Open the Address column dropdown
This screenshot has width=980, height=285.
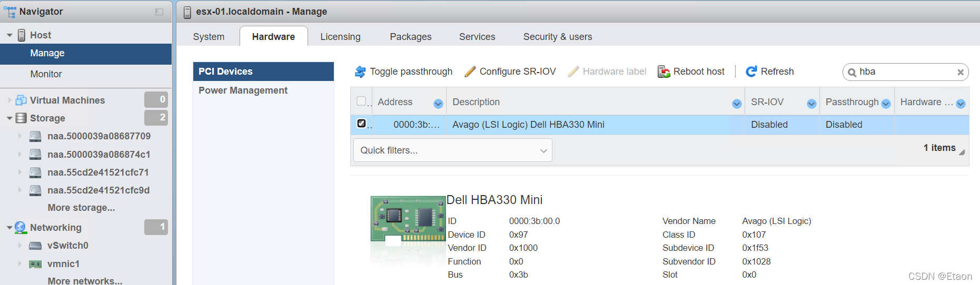coord(438,104)
